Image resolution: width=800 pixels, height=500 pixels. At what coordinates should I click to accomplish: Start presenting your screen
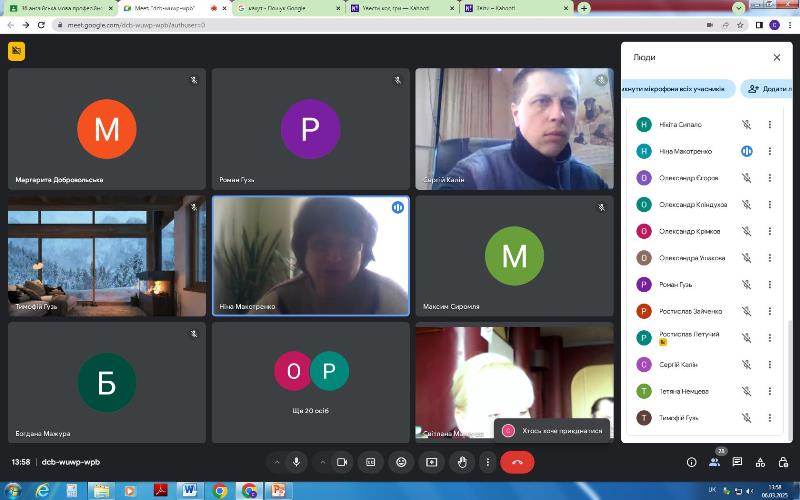pos(431,462)
